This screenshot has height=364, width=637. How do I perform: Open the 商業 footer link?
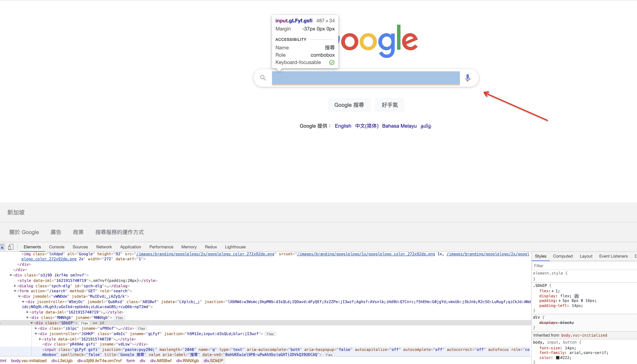coord(78,232)
